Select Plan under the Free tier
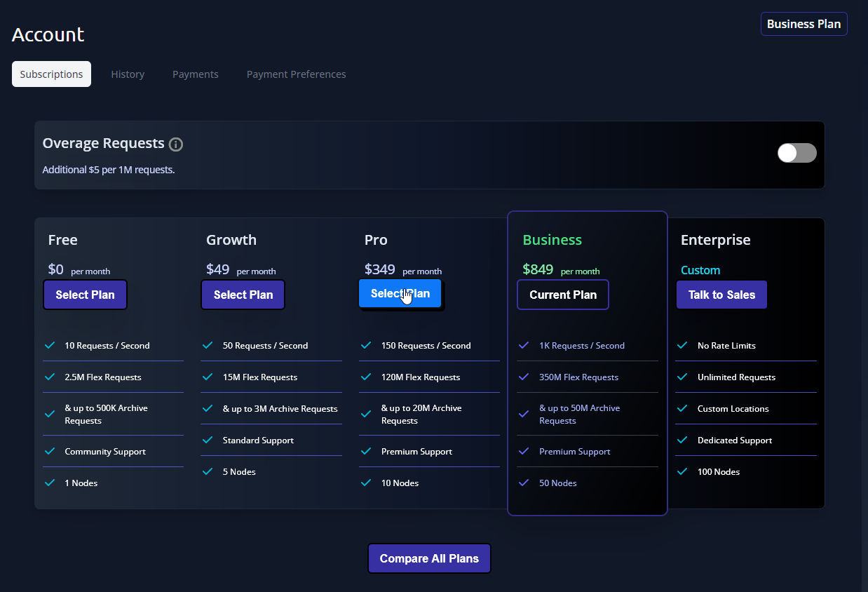This screenshot has width=868, height=592. pos(85,295)
